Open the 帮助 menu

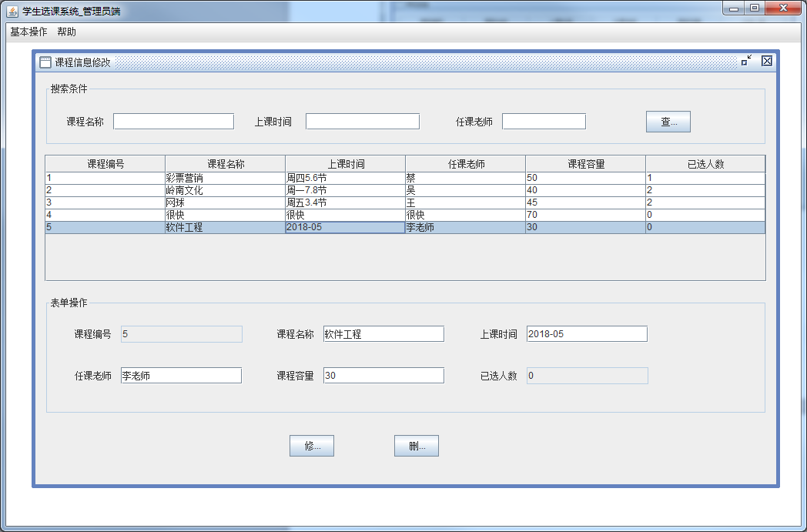pyautogui.click(x=65, y=32)
